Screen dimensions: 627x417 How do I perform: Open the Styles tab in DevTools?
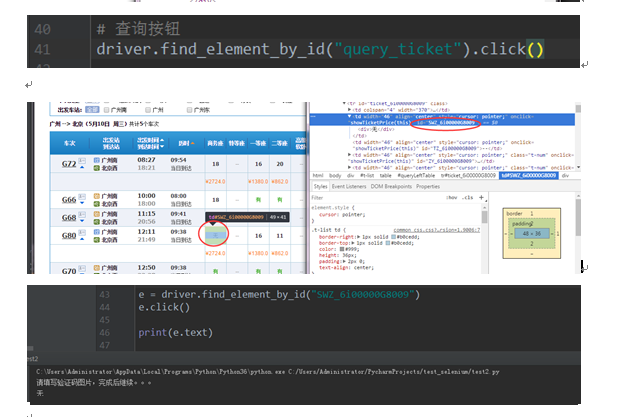pyautogui.click(x=320, y=187)
